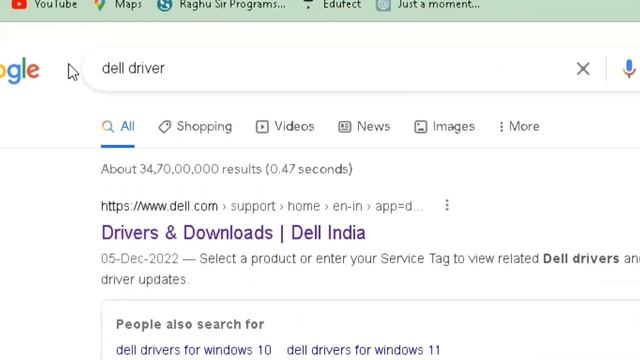This screenshot has width=640, height=360.
Task: Open 'dell drivers for windows 11' suggestion
Action: 364,350
